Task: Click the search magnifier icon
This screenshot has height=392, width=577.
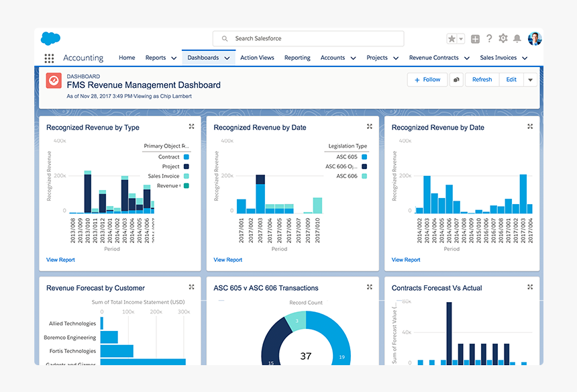Action: [x=225, y=39]
